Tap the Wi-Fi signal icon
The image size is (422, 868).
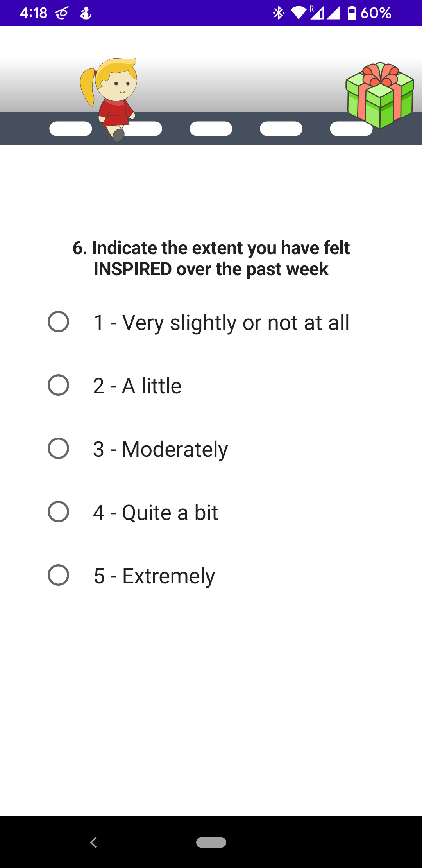299,13
